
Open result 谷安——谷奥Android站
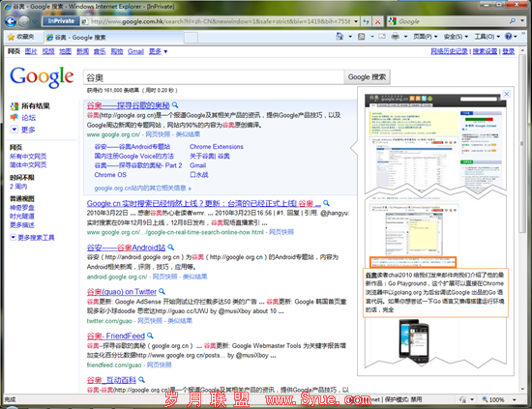(x=126, y=248)
